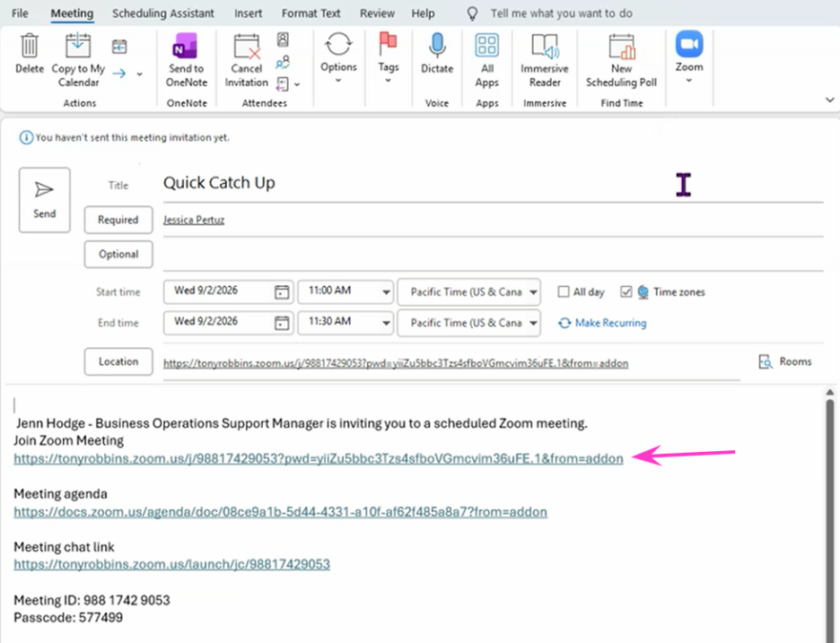Click the Tell me lightbulb icon
Screen dimensions: 840x643
tap(472, 13)
